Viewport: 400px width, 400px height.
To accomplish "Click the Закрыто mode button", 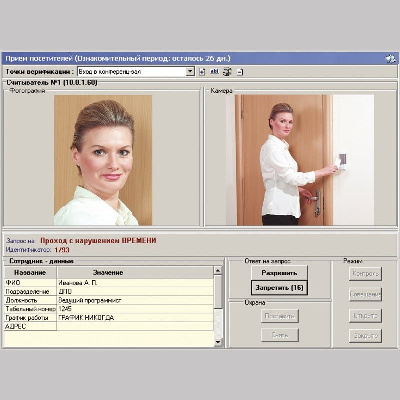I will pyautogui.click(x=365, y=336).
